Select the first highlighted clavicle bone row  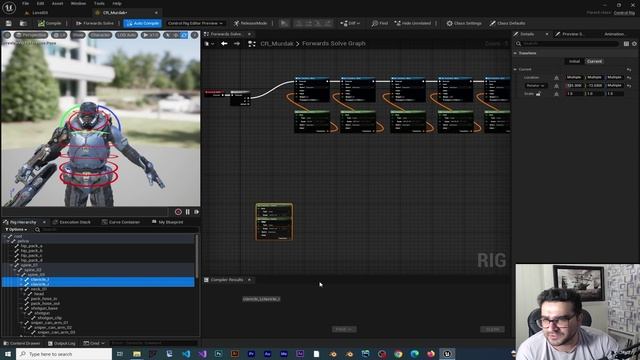click(98, 279)
